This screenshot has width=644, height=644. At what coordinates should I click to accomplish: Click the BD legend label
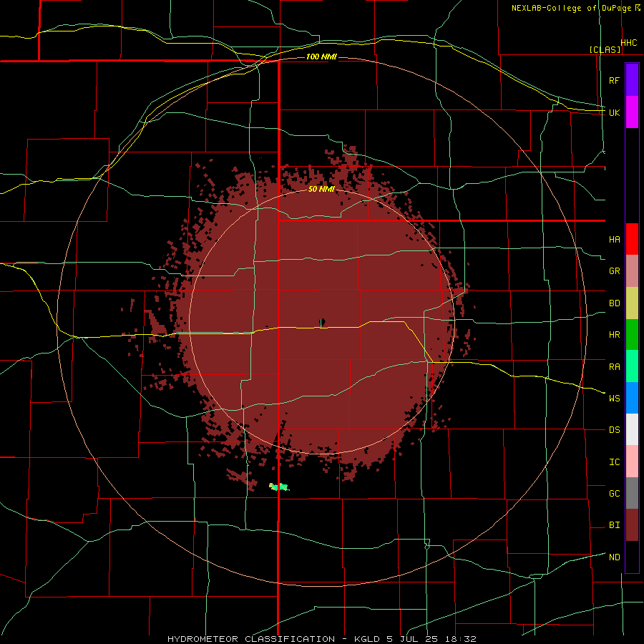[x=615, y=303]
